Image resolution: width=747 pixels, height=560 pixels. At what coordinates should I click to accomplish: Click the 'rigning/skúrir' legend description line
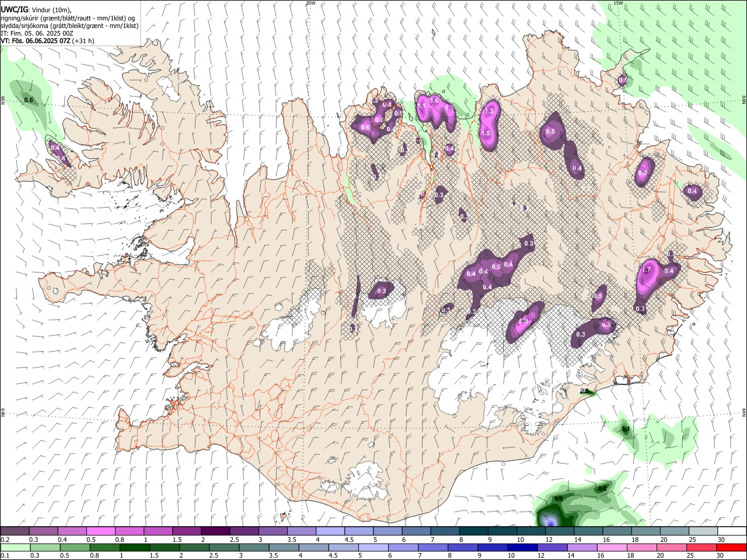click(68, 18)
